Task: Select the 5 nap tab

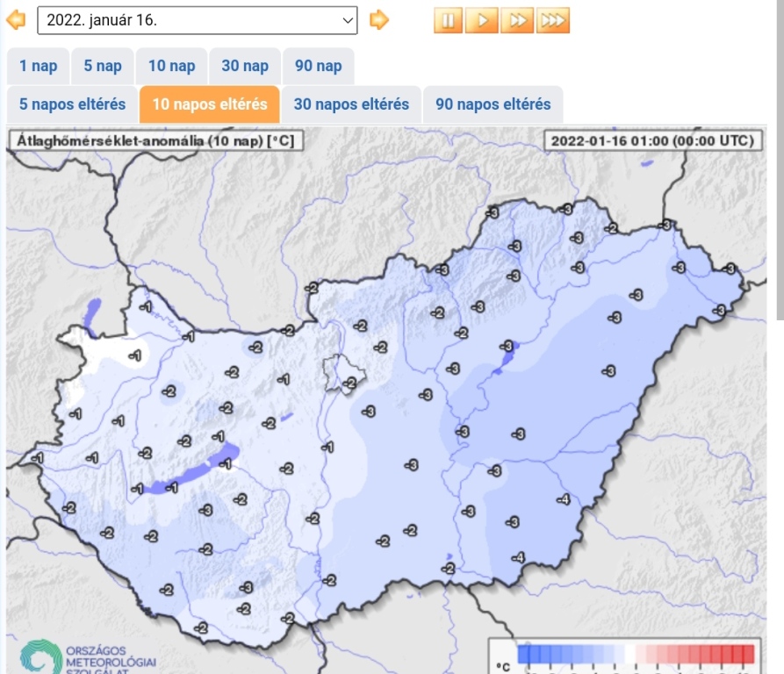Action: pos(103,67)
